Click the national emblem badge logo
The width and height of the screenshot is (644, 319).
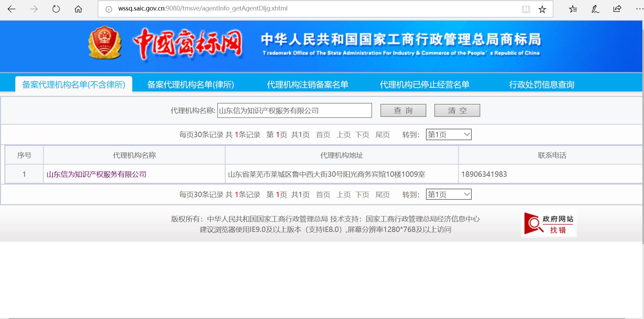coord(105,42)
